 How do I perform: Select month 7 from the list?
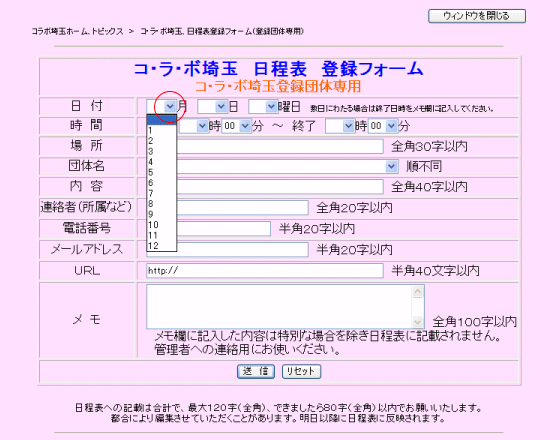(161, 193)
